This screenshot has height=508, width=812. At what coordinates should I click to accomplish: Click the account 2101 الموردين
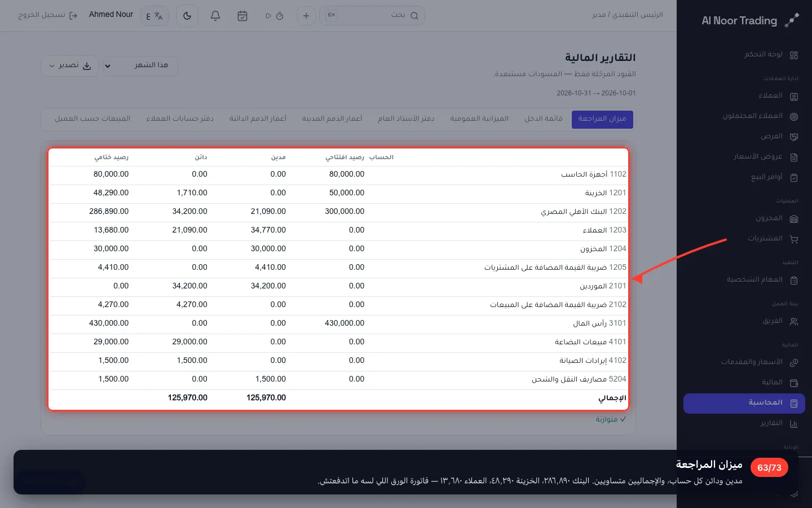pos(603,286)
